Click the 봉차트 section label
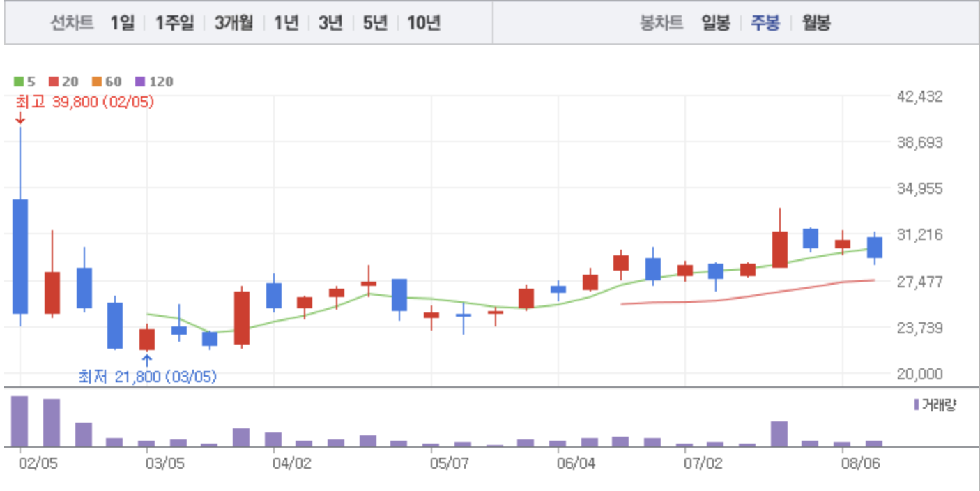 click(661, 23)
